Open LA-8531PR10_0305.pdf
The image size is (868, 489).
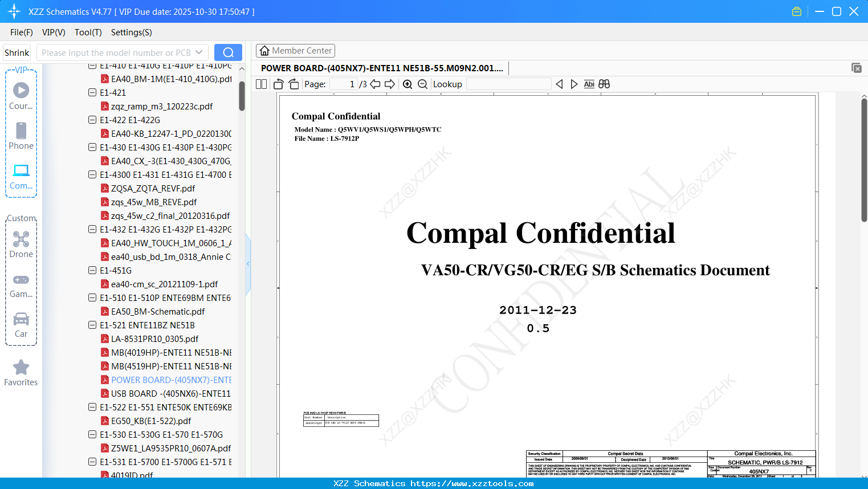click(x=154, y=339)
